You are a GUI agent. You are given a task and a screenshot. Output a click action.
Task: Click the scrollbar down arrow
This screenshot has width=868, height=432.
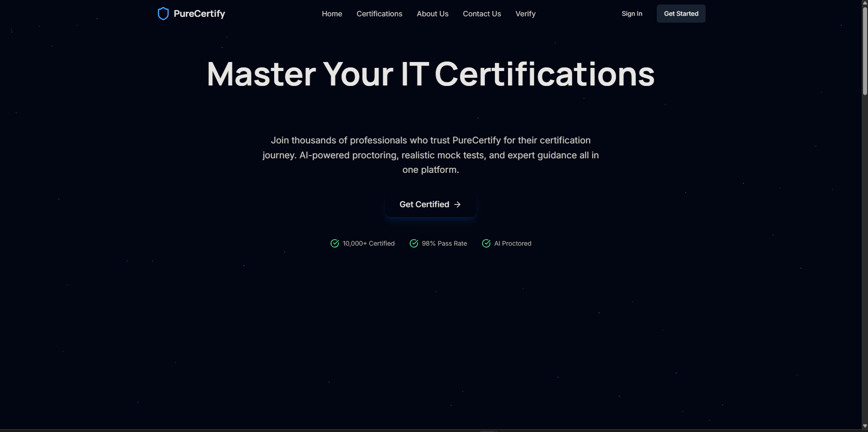865,426
